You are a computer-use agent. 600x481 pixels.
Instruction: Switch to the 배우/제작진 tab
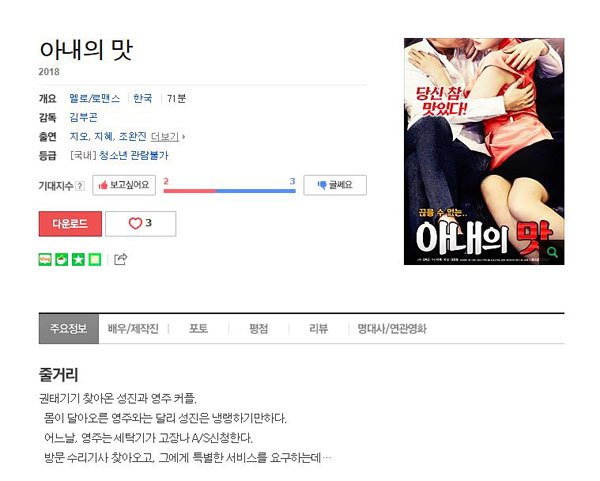[x=133, y=329]
